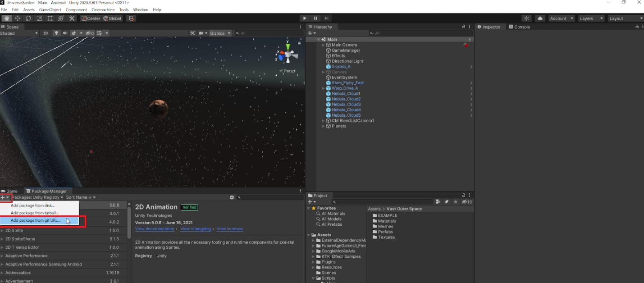Select the Move tool

(18, 18)
